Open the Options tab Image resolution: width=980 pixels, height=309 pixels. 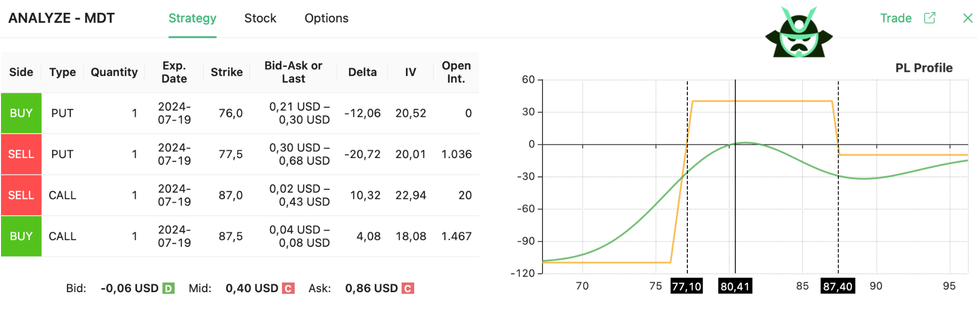(x=326, y=18)
